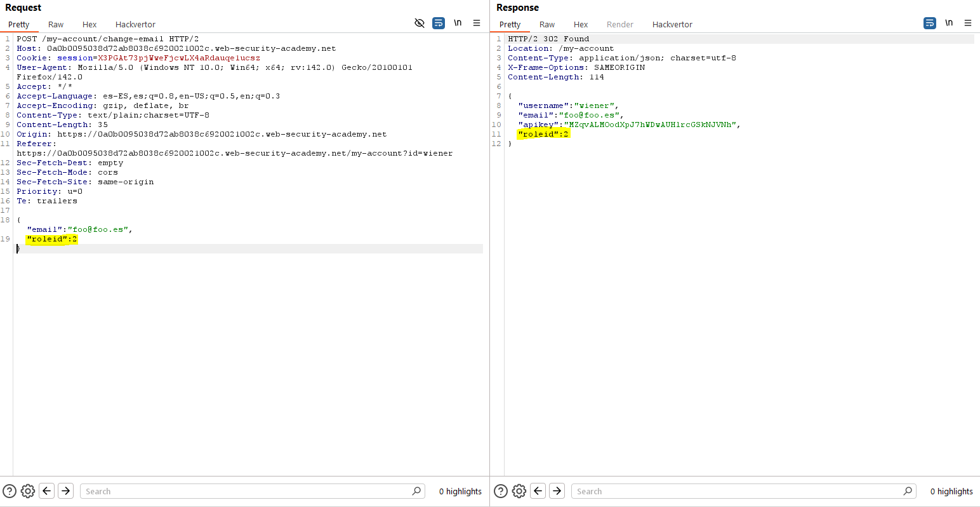The width and height of the screenshot is (980, 507).
Task: Go to next match in Request search
Action: tap(66, 491)
